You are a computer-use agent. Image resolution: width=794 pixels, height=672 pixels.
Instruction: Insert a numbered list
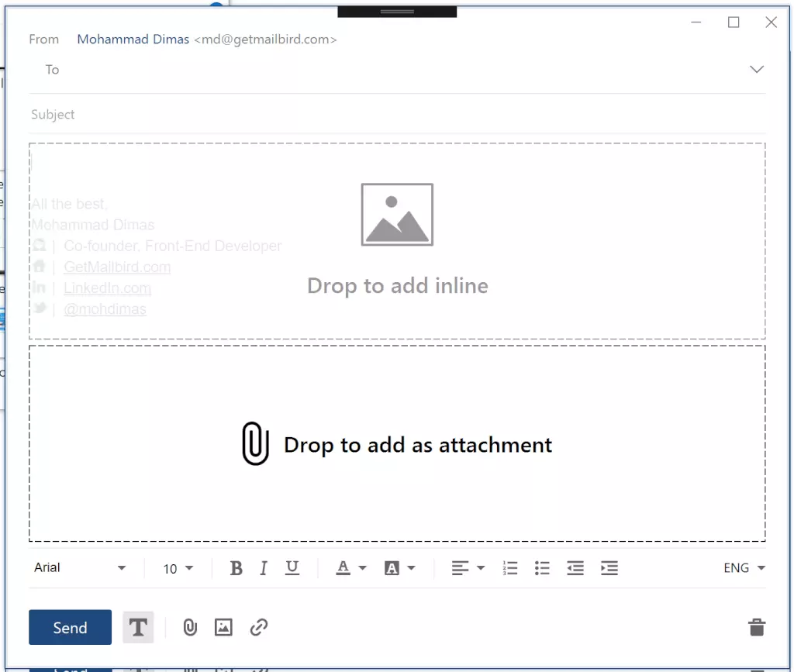point(509,568)
